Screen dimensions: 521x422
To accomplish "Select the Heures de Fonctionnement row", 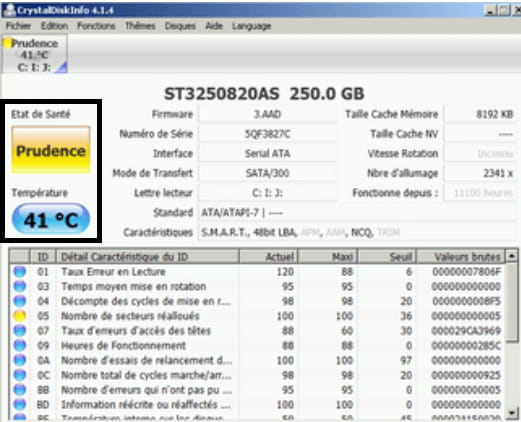I will click(257, 345).
